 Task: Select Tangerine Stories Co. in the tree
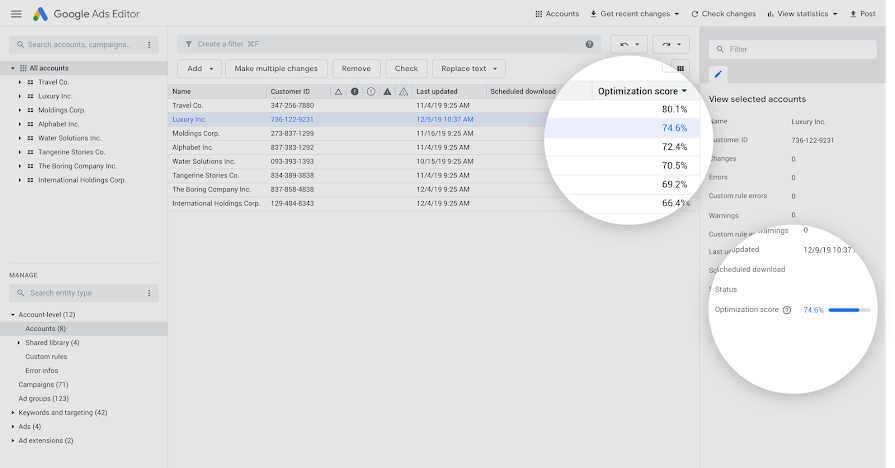coord(71,152)
